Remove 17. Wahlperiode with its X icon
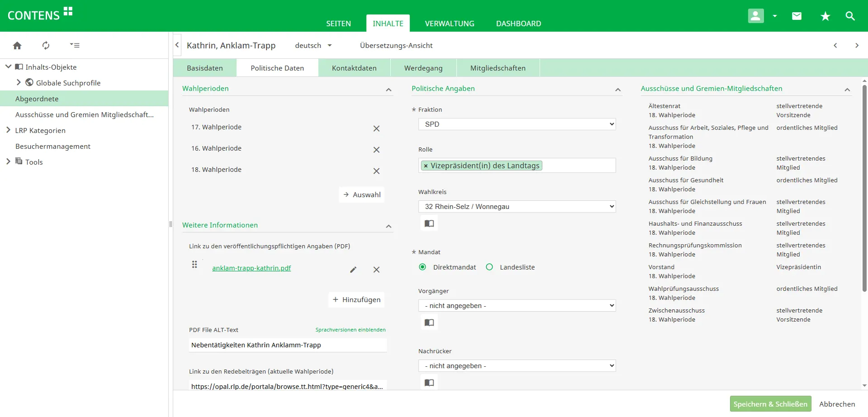The width and height of the screenshot is (868, 417). pyautogui.click(x=376, y=128)
